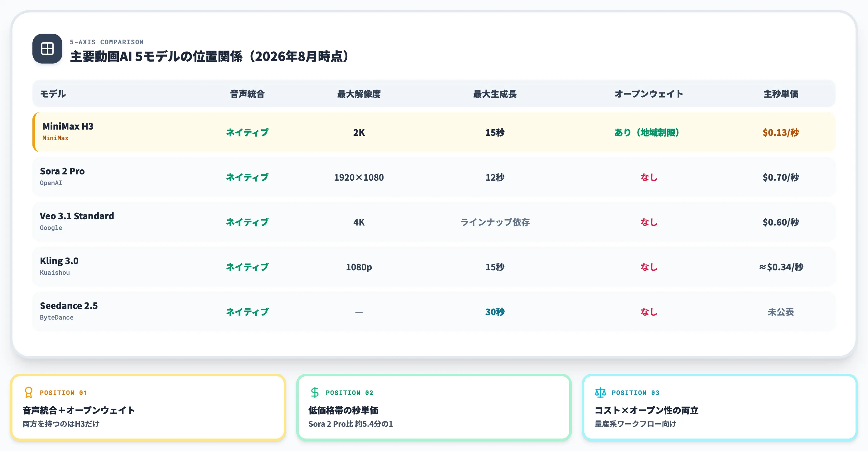Select the Kling 3.0 model name

(59, 261)
